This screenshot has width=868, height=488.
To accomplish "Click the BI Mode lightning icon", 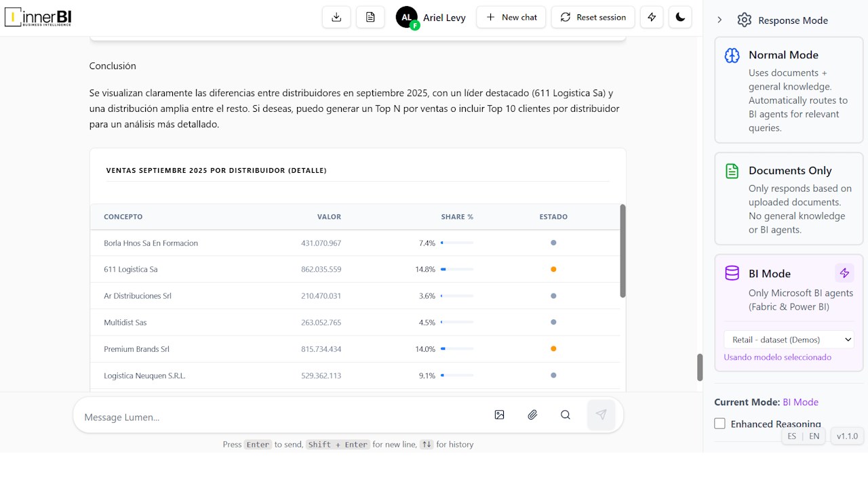I will (844, 273).
